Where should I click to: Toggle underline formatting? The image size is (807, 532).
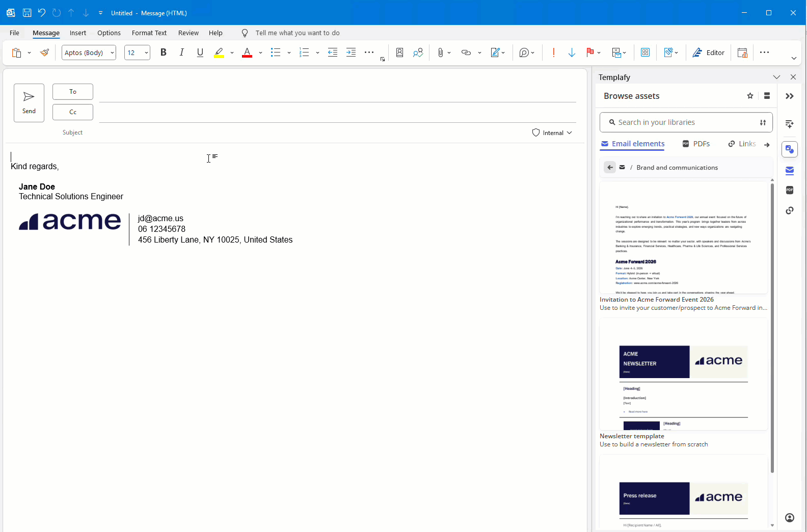200,52
